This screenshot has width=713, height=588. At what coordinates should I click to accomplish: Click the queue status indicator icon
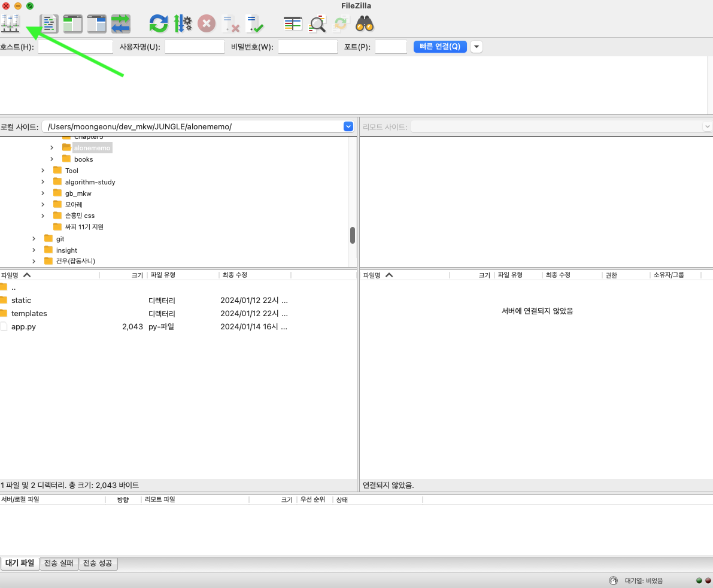614,580
